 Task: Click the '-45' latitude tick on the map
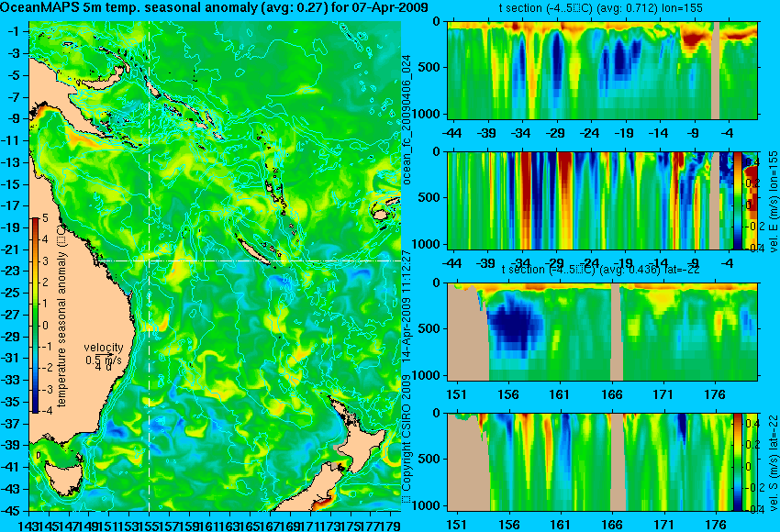click(12, 511)
